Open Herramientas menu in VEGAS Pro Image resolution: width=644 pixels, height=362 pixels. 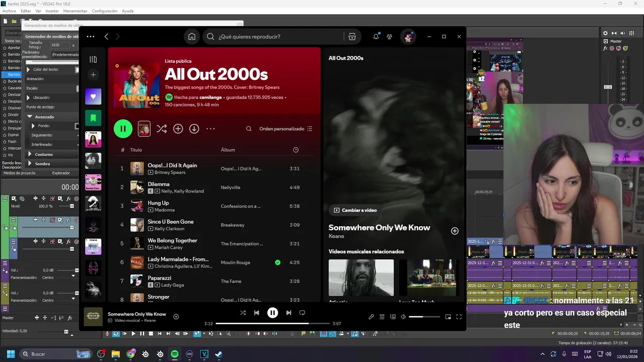point(75,11)
